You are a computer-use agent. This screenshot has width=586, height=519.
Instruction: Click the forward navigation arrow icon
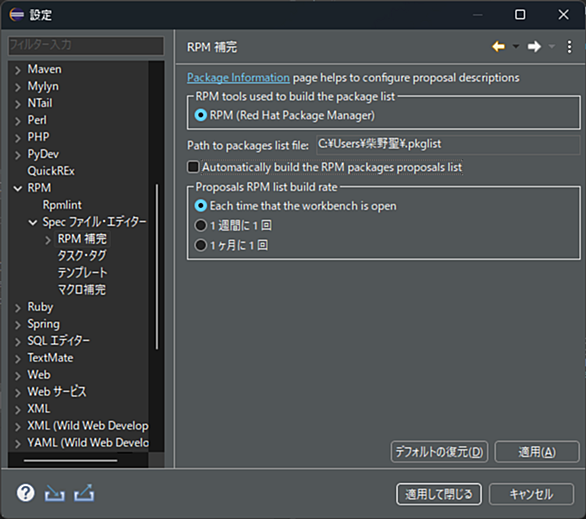pyautogui.click(x=534, y=47)
